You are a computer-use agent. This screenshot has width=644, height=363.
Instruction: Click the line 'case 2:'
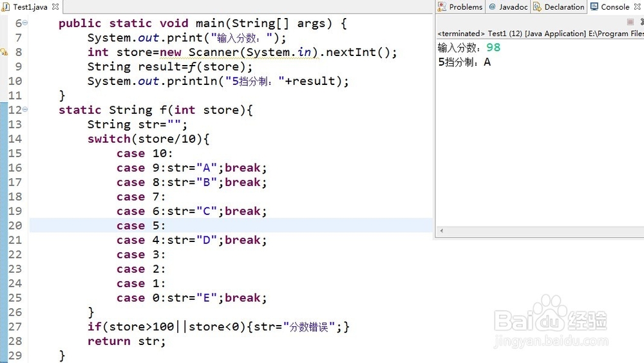(x=141, y=269)
